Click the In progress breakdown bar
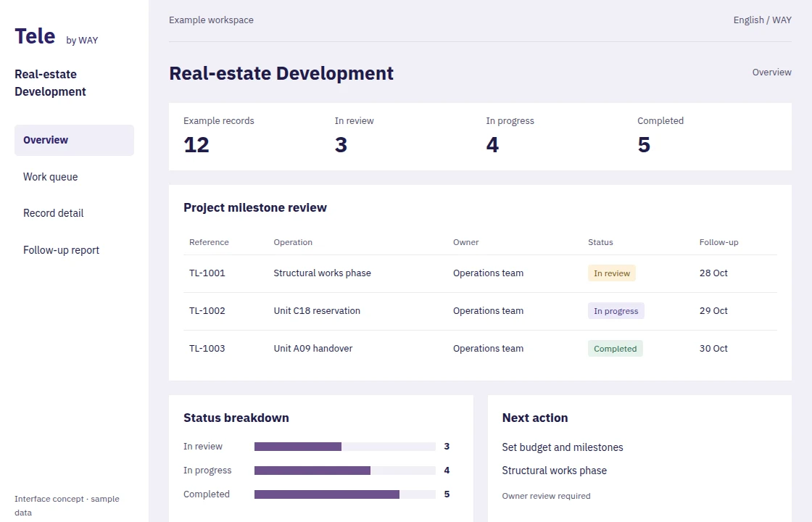 pyautogui.click(x=345, y=471)
